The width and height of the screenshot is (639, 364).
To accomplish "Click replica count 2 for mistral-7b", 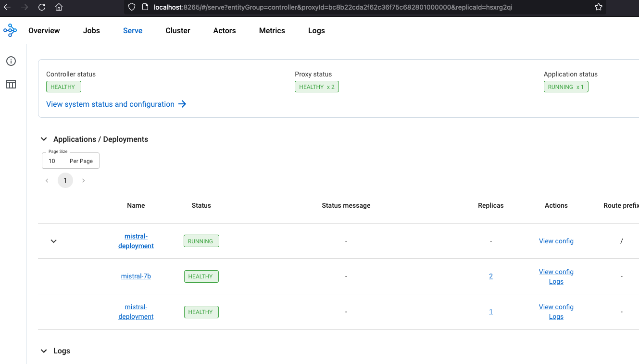I will point(491,276).
